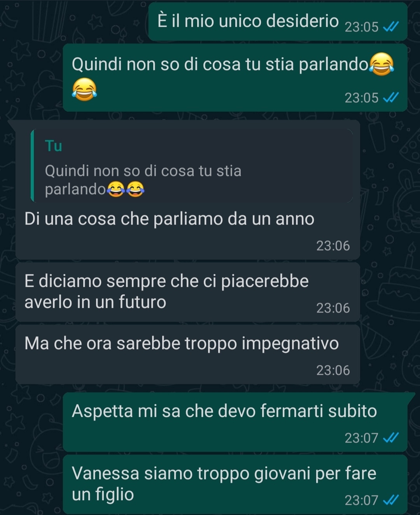The width and height of the screenshot is (420, 515).
Task: Select message 'Ma che ora sarebbe troppo impegnativo'
Action: pyautogui.click(x=187, y=354)
